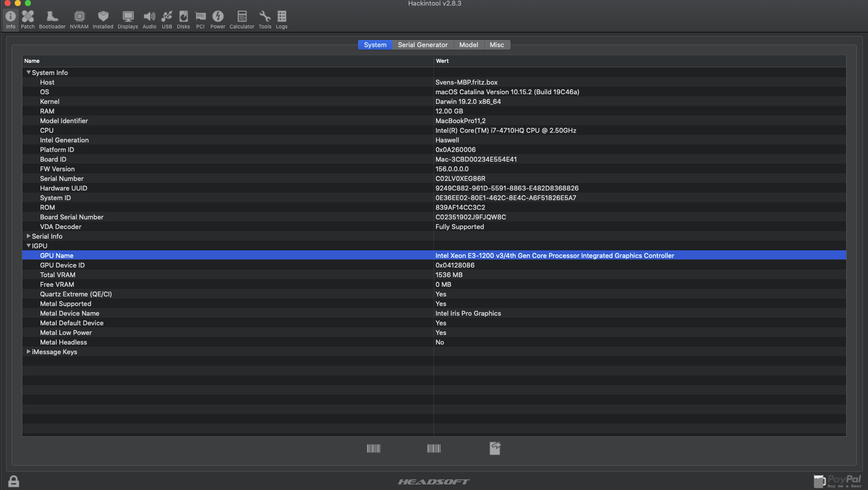Select the Metal Low Power row
868x490 pixels.
tap(434, 332)
